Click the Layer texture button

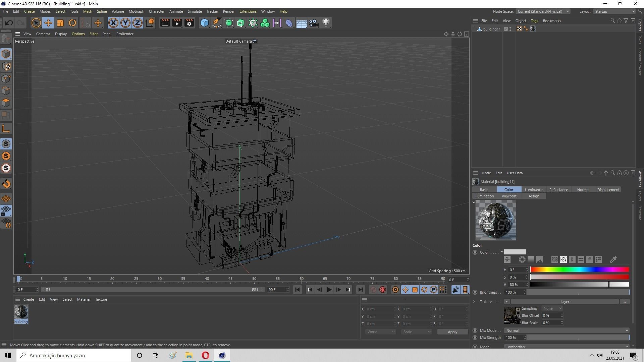click(565, 302)
